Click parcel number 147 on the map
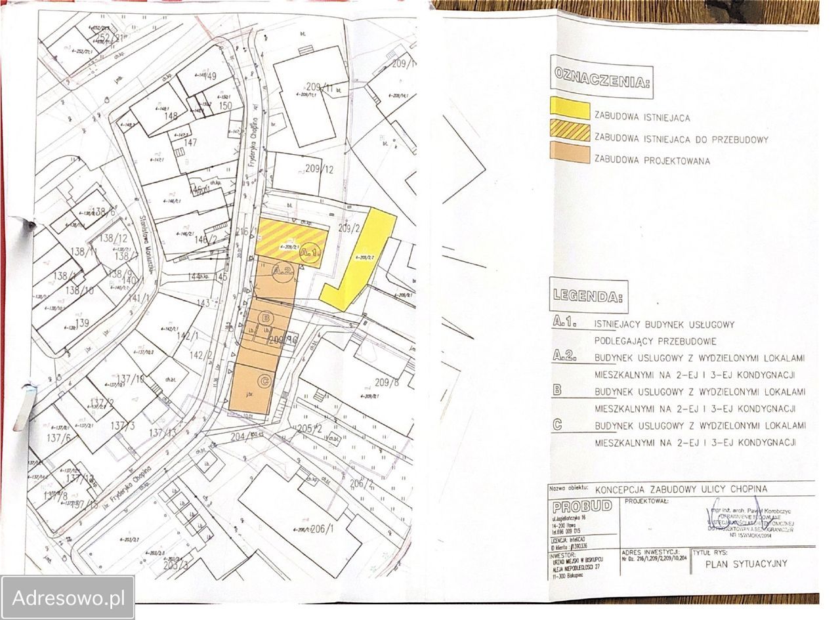The height and width of the screenshot is (620, 840). (x=191, y=142)
